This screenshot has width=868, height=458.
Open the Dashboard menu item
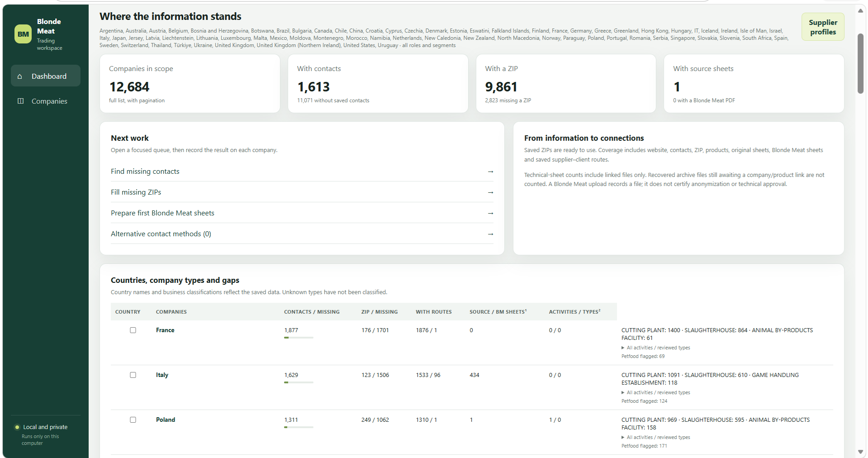(46, 76)
